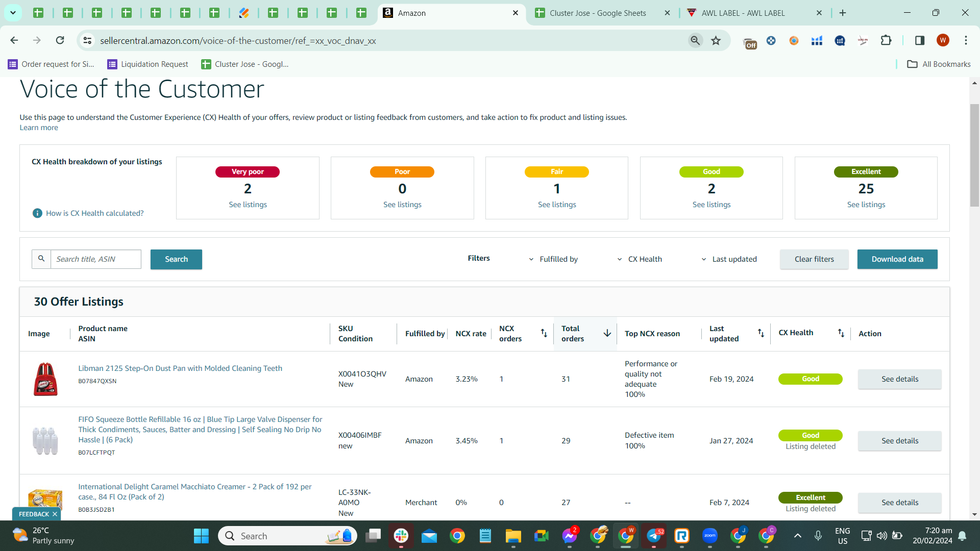Click the magnifier icon beside search field
The width and height of the screenshot is (980, 551).
[x=41, y=259]
